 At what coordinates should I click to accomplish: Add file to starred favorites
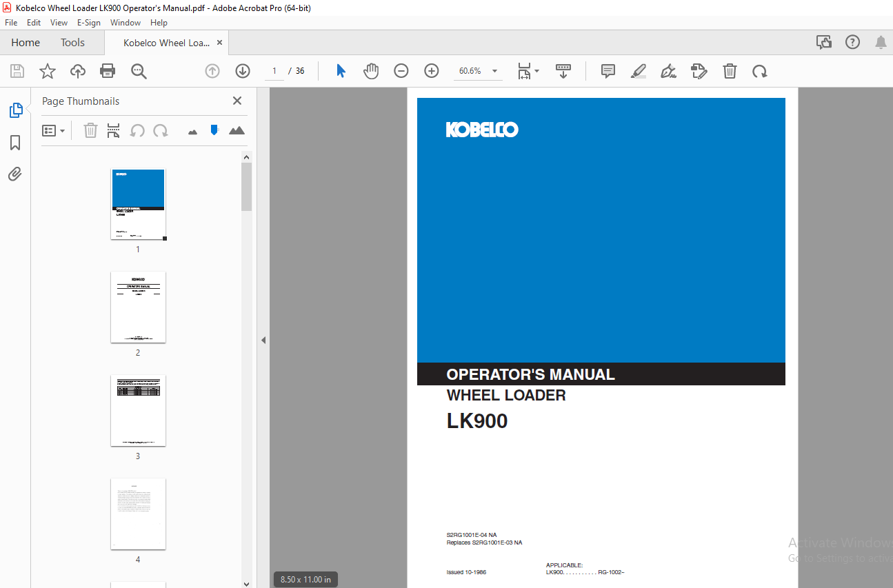point(47,71)
